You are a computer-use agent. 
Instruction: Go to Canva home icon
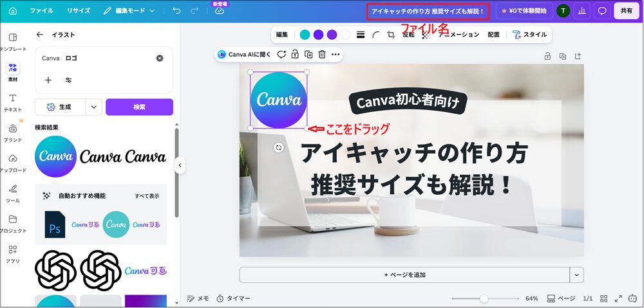click(13, 11)
